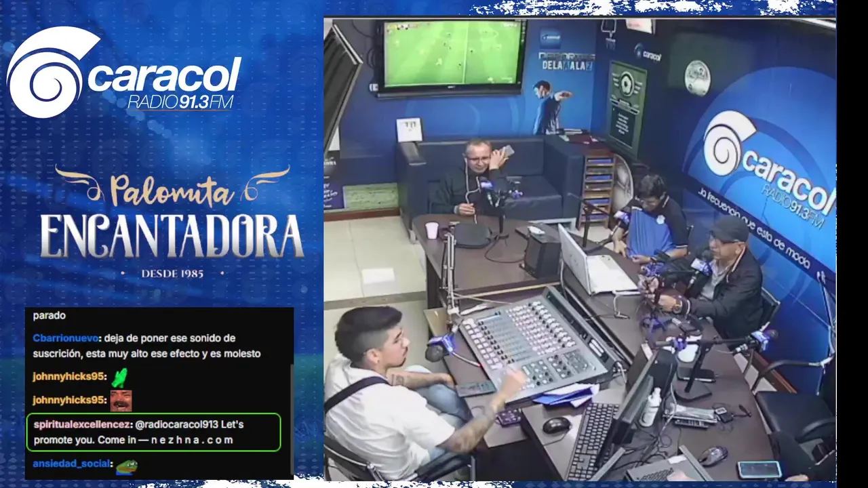
Task: Click the Caracol logo on studio wall
Action: [x=769, y=169]
